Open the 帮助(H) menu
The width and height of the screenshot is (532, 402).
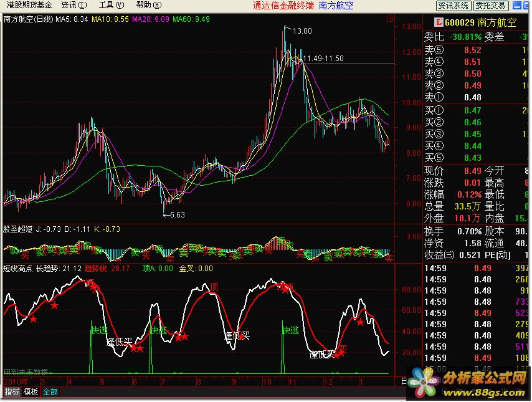click(x=149, y=5)
